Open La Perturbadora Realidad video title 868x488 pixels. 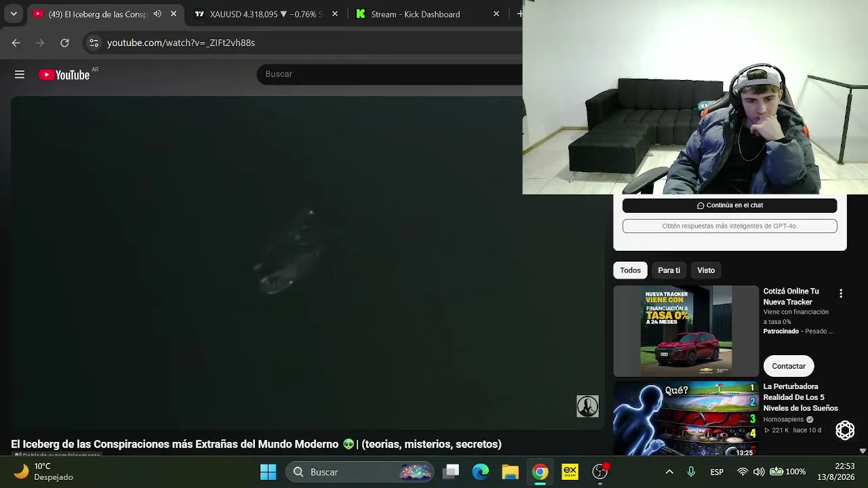(x=801, y=397)
